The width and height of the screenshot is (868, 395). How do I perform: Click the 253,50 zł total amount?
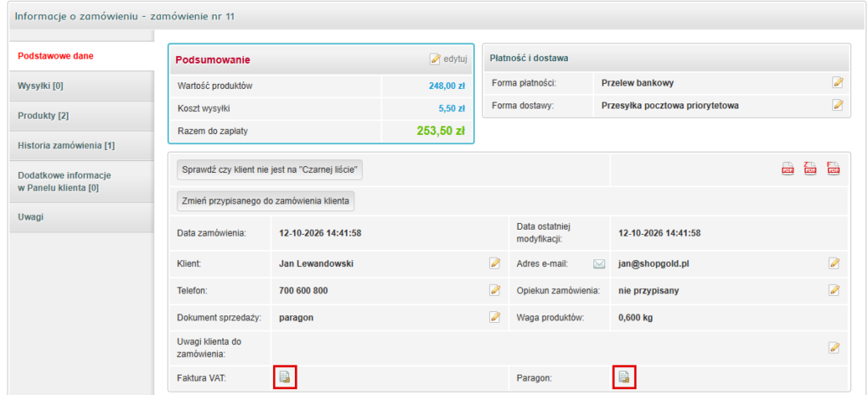pyautogui.click(x=440, y=131)
